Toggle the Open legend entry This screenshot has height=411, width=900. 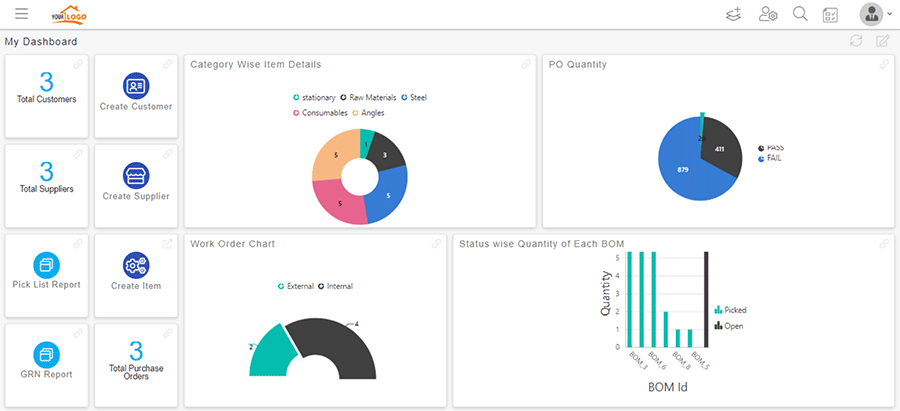(729, 326)
